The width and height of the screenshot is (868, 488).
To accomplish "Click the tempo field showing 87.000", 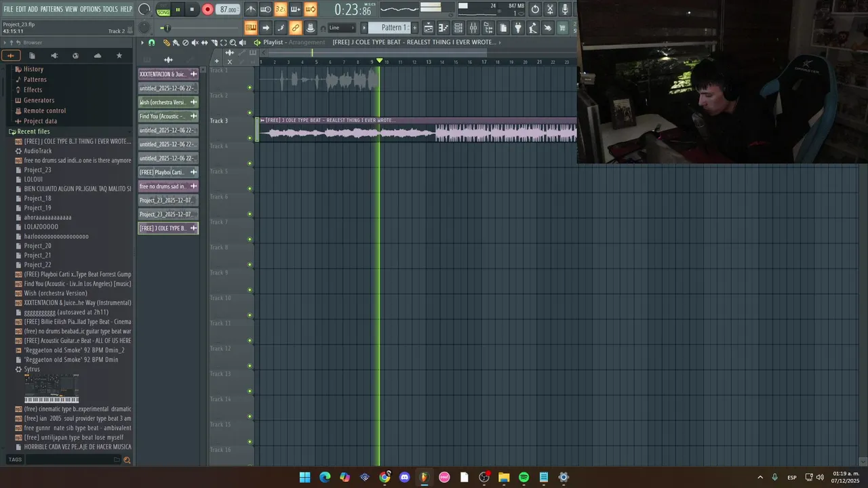I will tap(229, 9).
